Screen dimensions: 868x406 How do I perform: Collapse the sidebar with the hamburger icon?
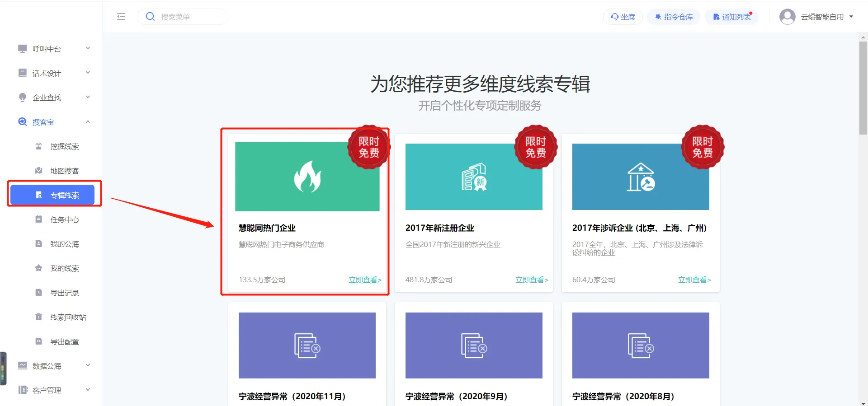click(x=121, y=17)
